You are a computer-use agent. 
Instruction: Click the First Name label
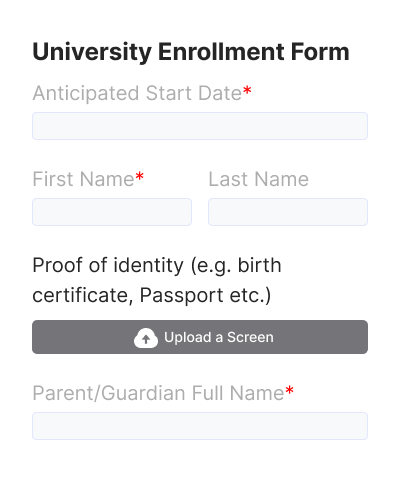[83, 179]
